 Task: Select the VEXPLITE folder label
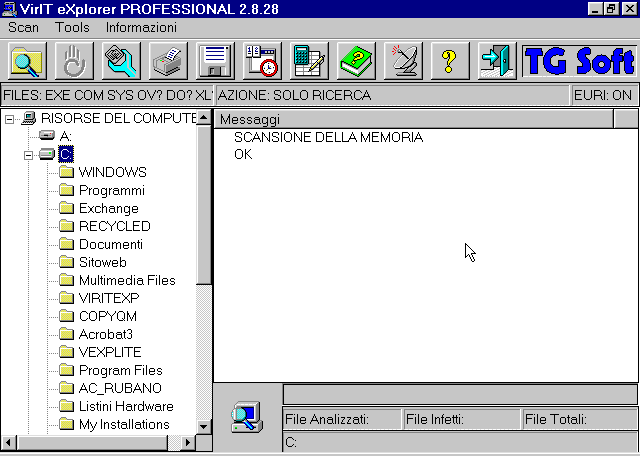pyautogui.click(x=110, y=352)
